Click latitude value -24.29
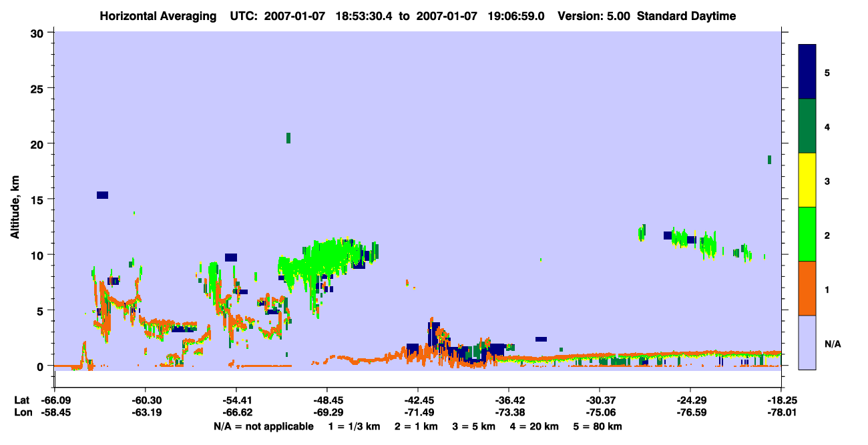The height and width of the screenshot is (445, 868). 690,400
